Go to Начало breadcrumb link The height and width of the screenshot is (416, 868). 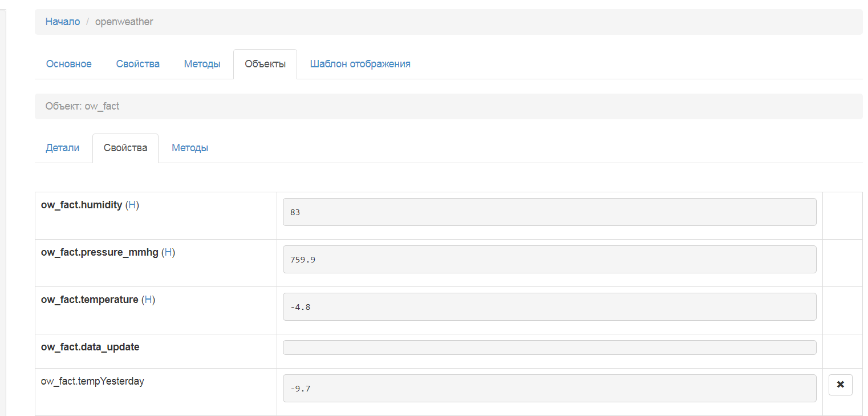(x=63, y=22)
